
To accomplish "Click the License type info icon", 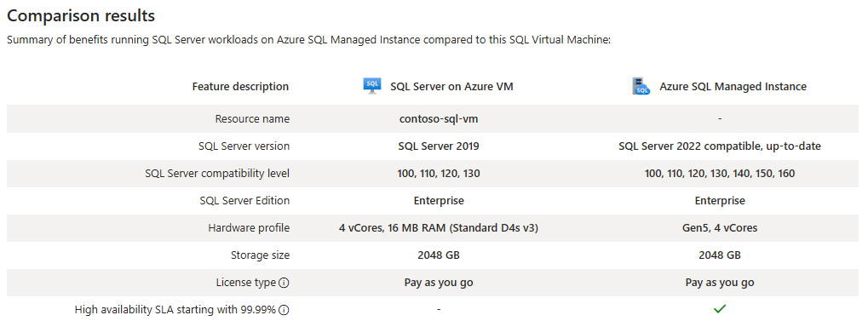I will pos(284,283).
